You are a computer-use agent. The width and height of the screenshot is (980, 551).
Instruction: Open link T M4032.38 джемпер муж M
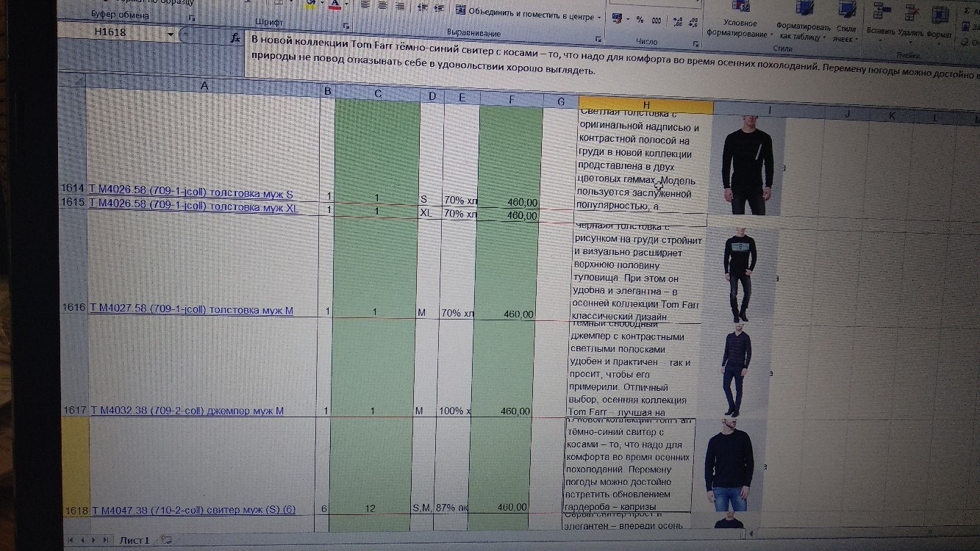(x=187, y=410)
